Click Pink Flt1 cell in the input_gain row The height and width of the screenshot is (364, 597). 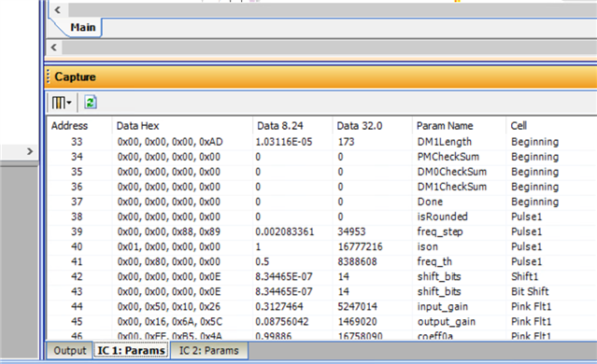pos(531,306)
